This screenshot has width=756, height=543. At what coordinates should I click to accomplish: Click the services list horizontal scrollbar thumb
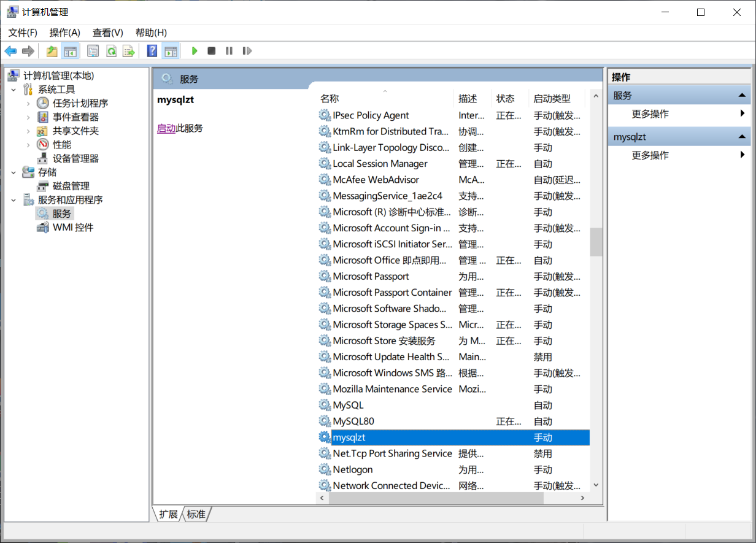[x=436, y=499]
